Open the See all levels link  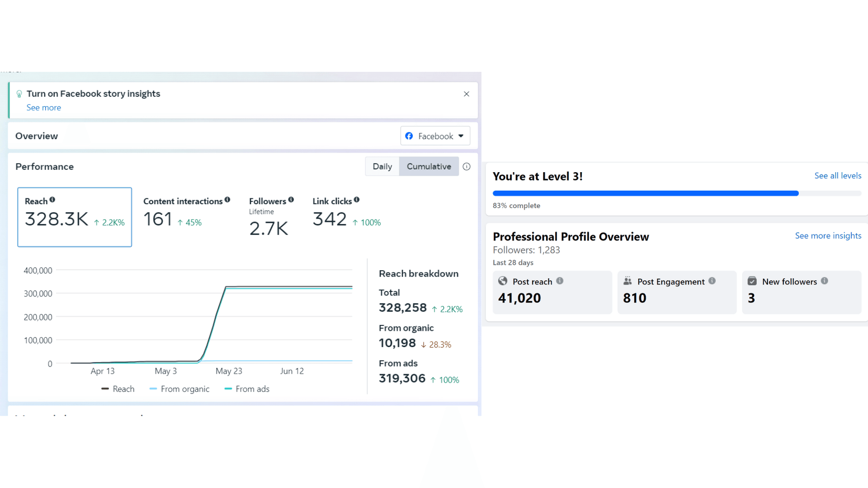coord(838,176)
